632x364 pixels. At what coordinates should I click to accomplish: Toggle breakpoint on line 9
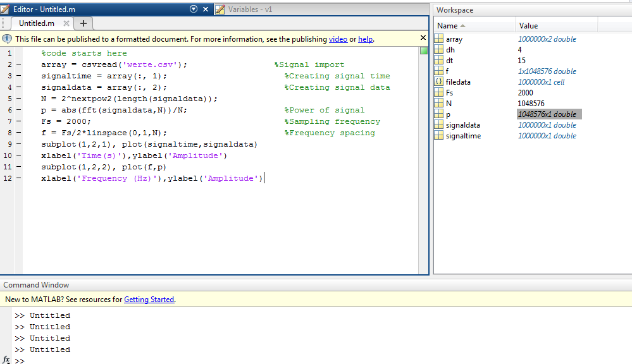pyautogui.click(x=18, y=144)
